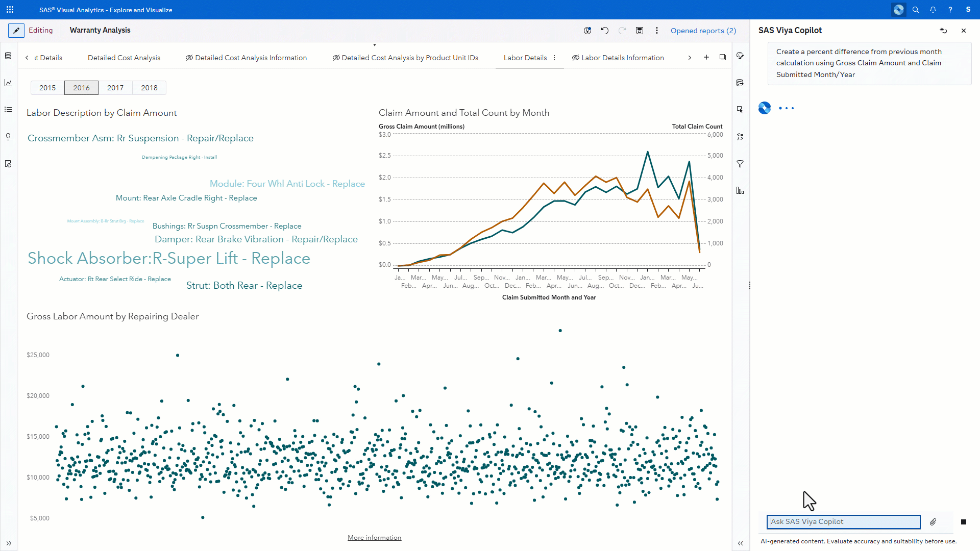980x551 pixels.
Task: Stop Copilot response with the square button
Action: click(x=964, y=522)
